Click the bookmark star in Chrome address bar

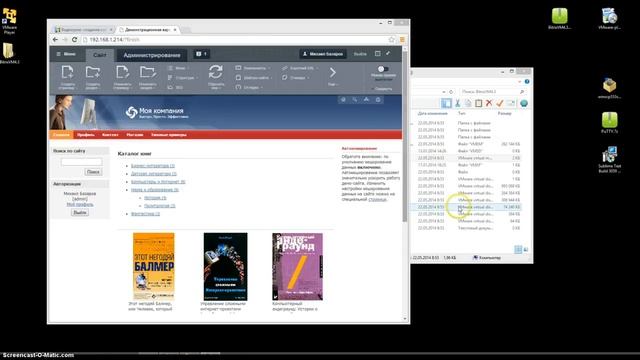click(x=391, y=40)
